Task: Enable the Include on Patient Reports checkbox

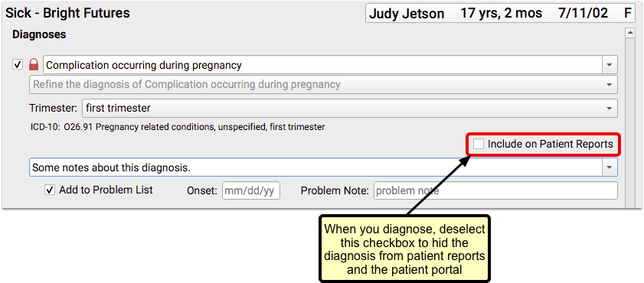Action: pyautogui.click(x=478, y=144)
